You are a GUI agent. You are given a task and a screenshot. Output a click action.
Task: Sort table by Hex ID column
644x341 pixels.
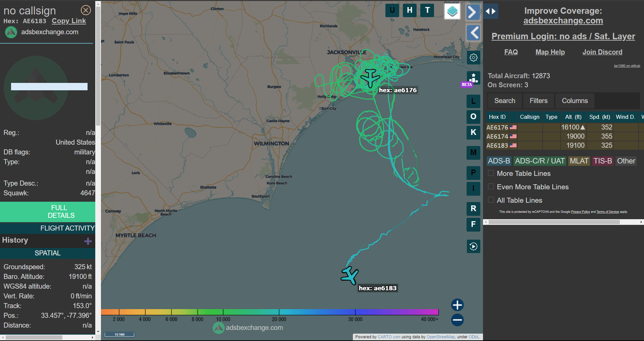[497, 117]
